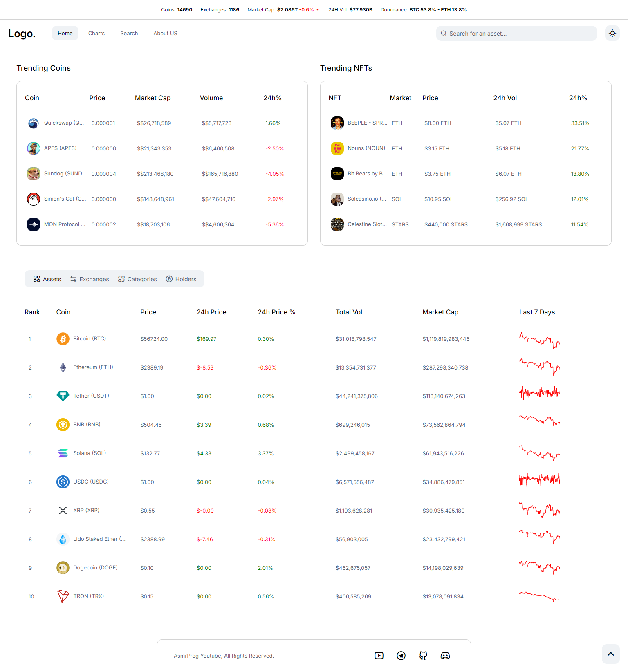This screenshot has height=672, width=628.
Task: Click Exchanges count 1186 in top bar
Action: coord(234,10)
